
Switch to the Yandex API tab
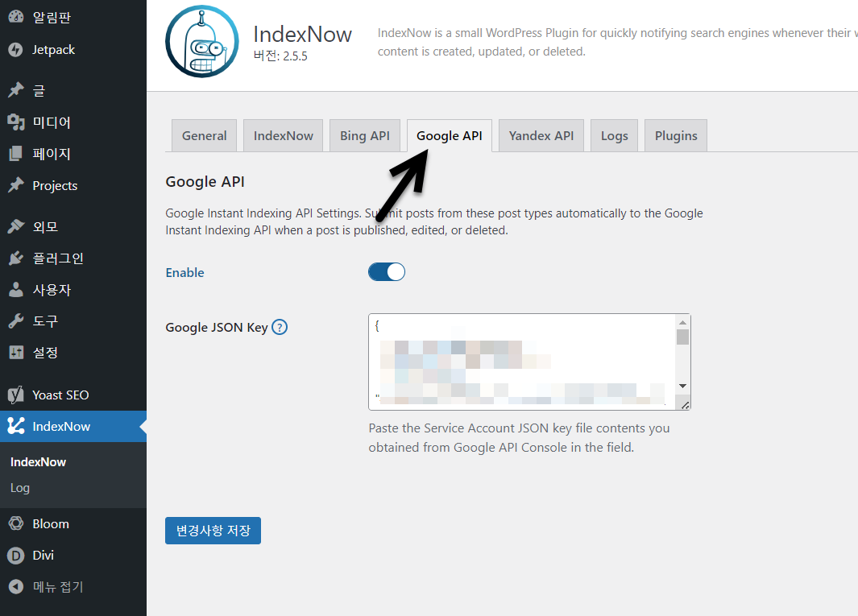[541, 135]
